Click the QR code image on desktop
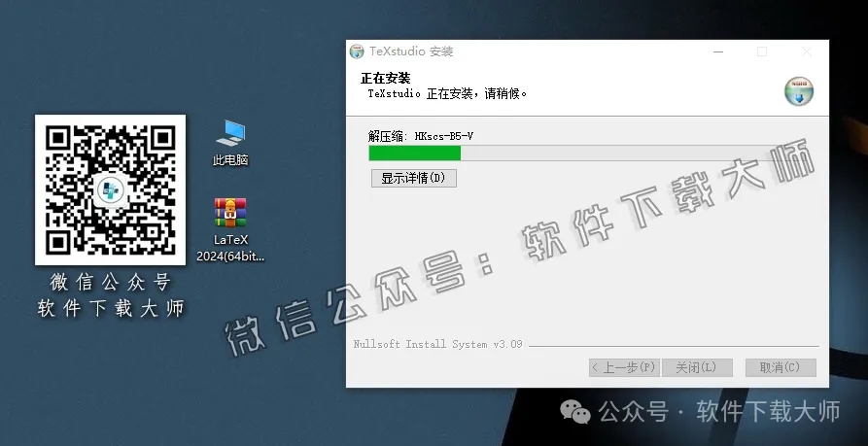The image size is (868, 446). coord(110,189)
